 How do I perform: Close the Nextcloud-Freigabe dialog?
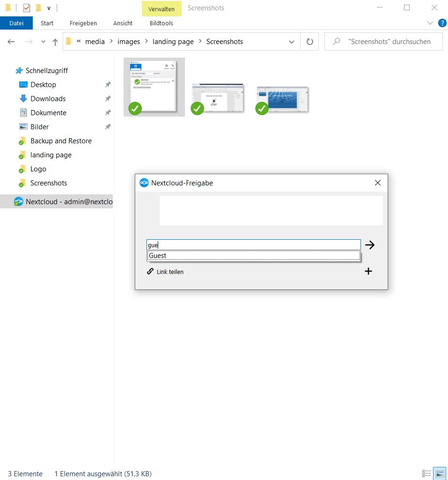tap(378, 183)
